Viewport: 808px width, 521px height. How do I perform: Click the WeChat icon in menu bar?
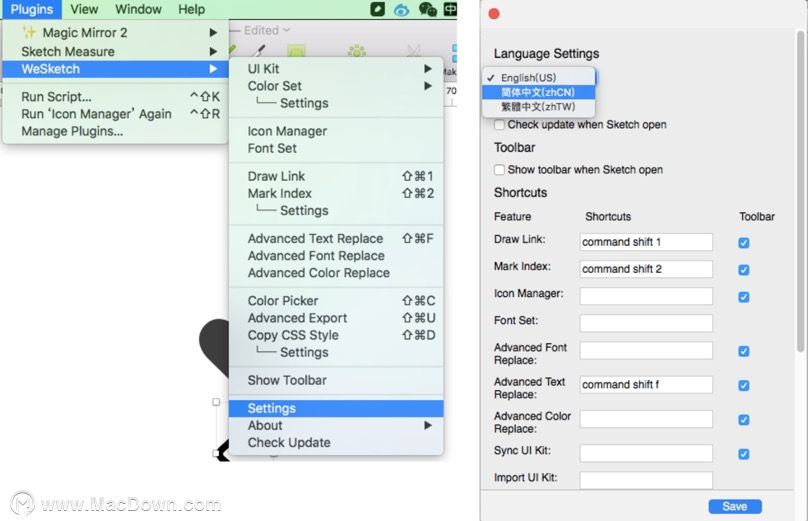(x=427, y=9)
